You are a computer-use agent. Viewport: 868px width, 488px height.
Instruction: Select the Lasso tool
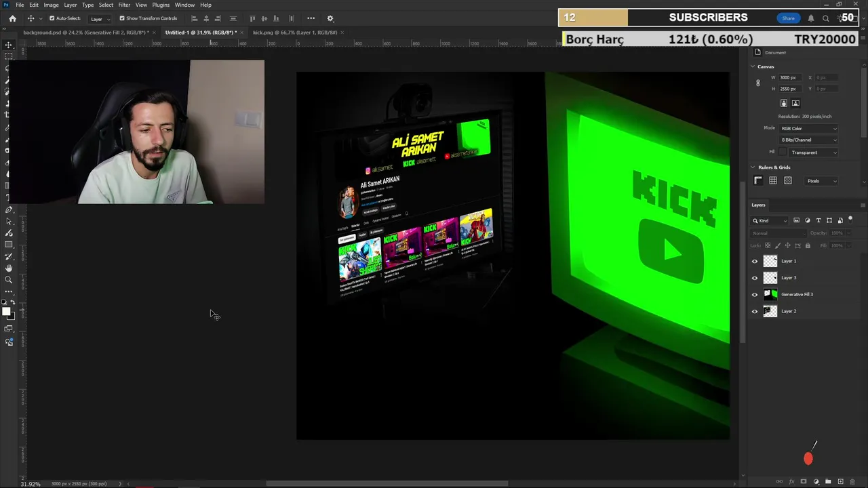8,68
